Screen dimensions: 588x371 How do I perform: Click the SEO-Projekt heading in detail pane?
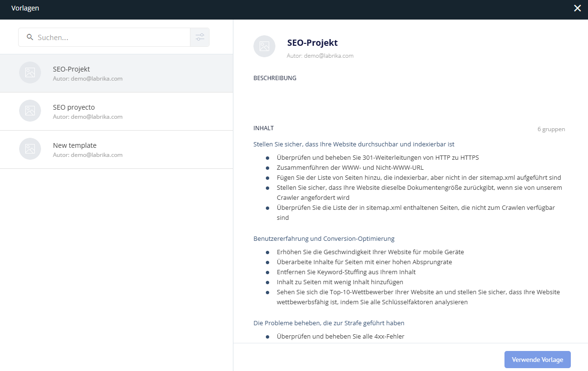coord(312,43)
